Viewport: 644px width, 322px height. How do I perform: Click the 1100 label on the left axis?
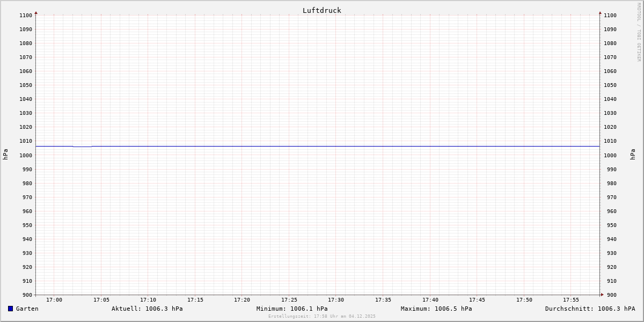click(26, 16)
